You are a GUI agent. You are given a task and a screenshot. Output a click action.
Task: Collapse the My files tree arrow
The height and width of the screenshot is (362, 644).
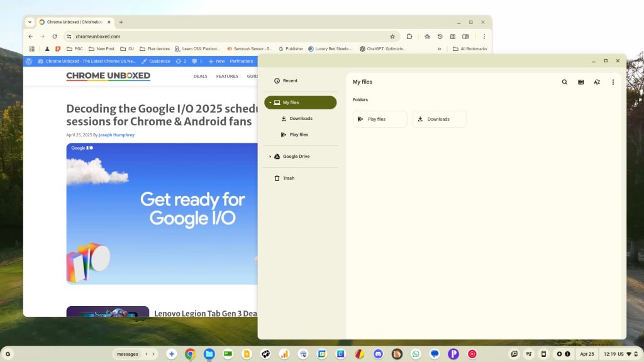click(270, 102)
